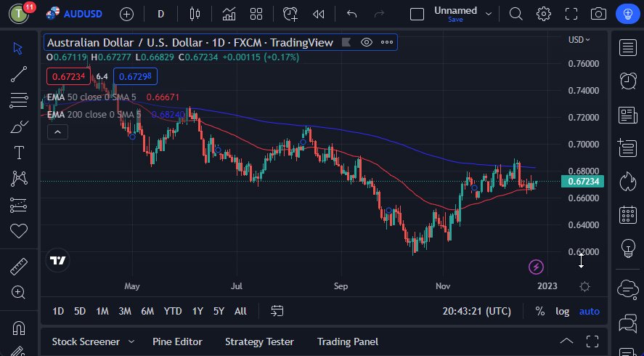Switch to the Strategy Tester tab
This screenshot has width=644, height=356.
[x=259, y=341]
